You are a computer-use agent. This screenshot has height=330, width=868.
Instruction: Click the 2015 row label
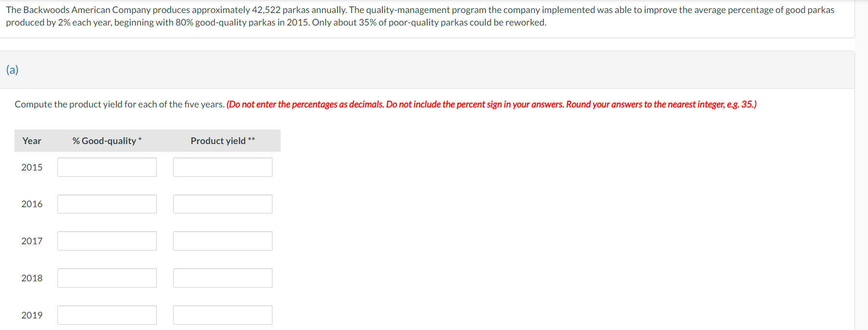click(x=32, y=167)
